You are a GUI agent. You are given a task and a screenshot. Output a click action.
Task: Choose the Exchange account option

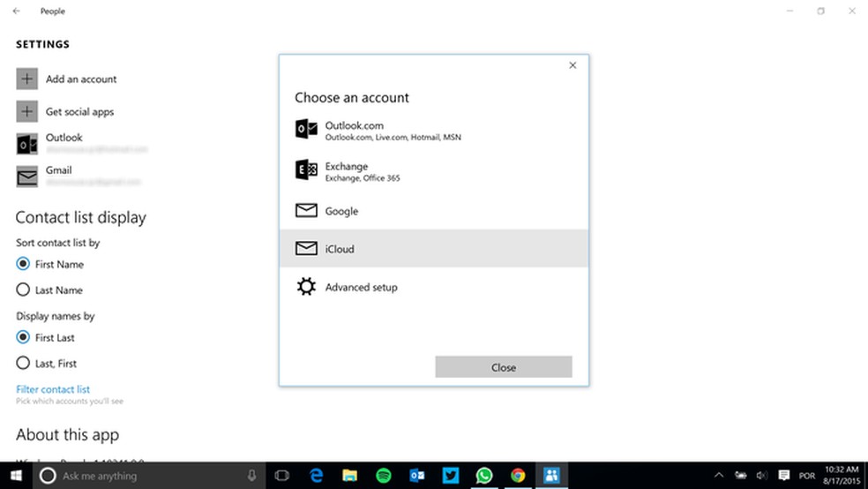point(434,170)
